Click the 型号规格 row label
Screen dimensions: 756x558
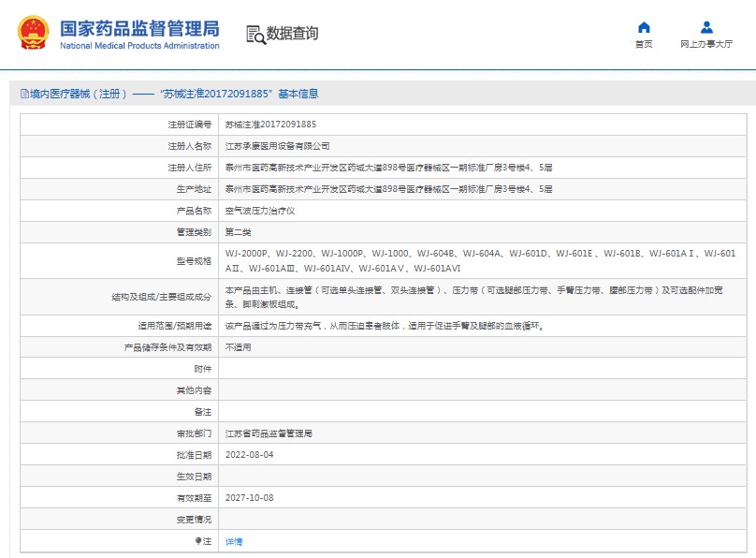(194, 261)
